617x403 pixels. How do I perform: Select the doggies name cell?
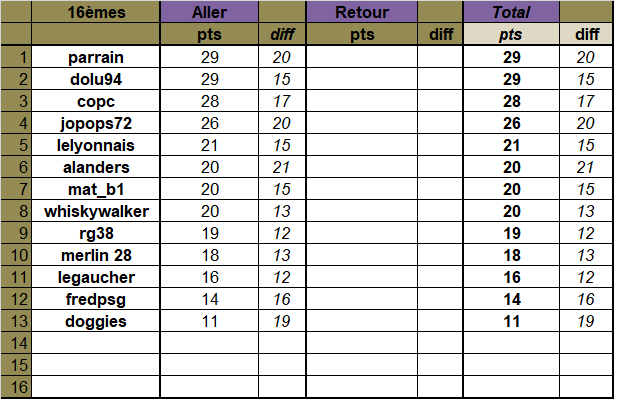(96, 321)
